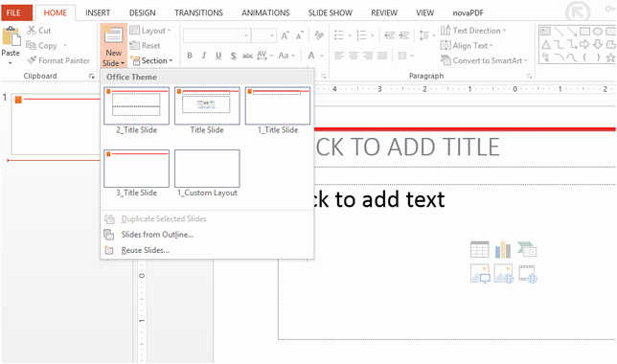This screenshot has height=364, width=617.
Task: Insert SmartArt graphic via placeholder icon
Action: 527,249
